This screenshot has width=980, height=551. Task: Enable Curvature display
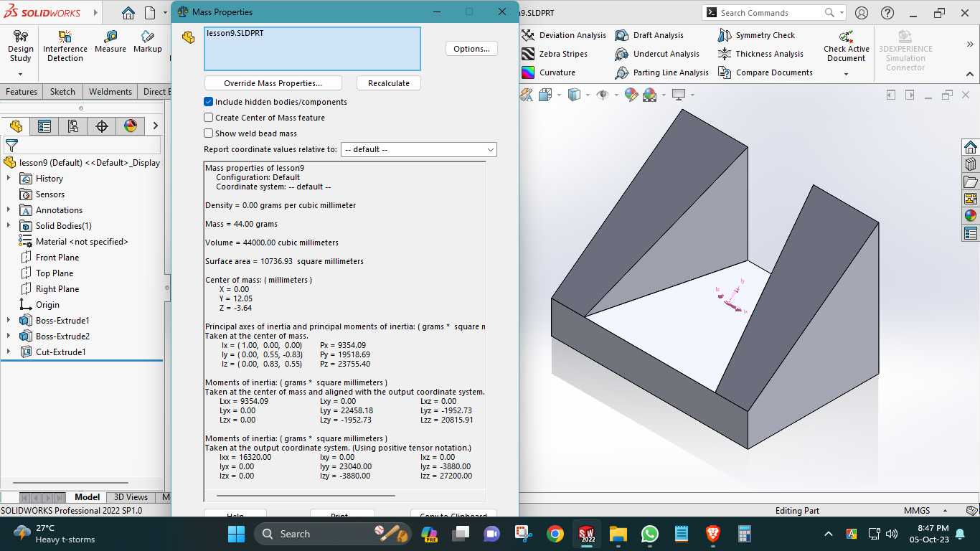548,72
